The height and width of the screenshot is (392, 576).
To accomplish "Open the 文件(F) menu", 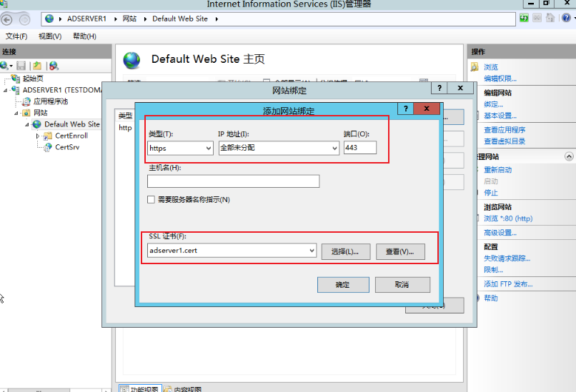I will [x=16, y=36].
